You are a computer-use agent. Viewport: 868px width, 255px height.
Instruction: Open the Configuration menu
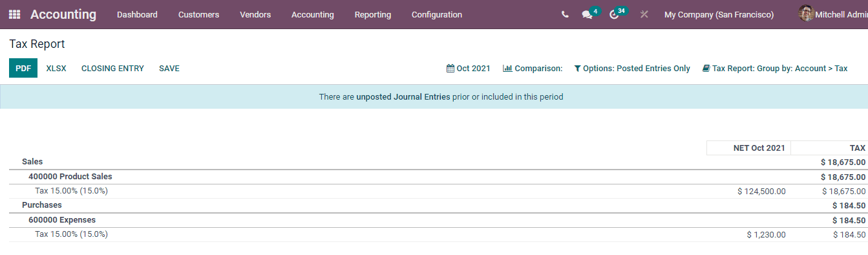(x=437, y=14)
